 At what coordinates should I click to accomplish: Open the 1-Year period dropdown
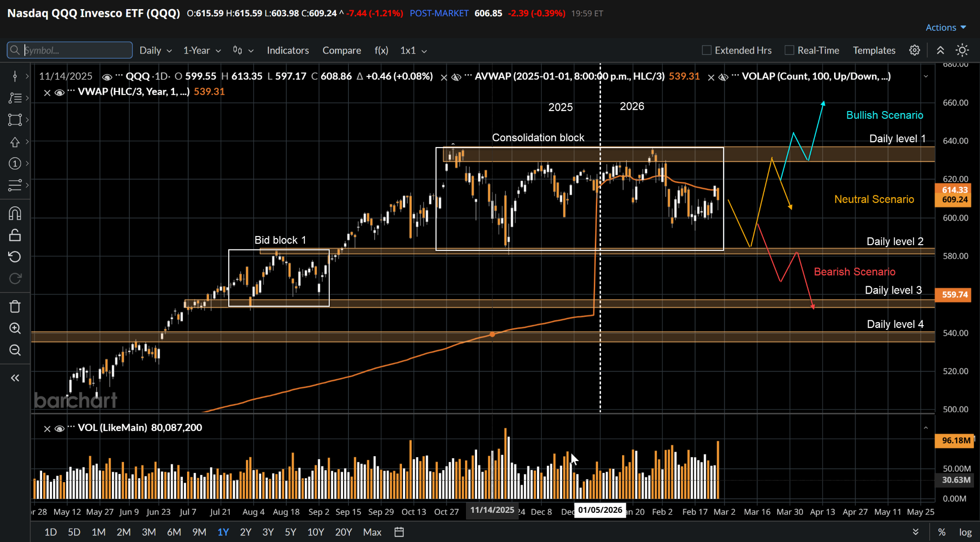pos(202,50)
